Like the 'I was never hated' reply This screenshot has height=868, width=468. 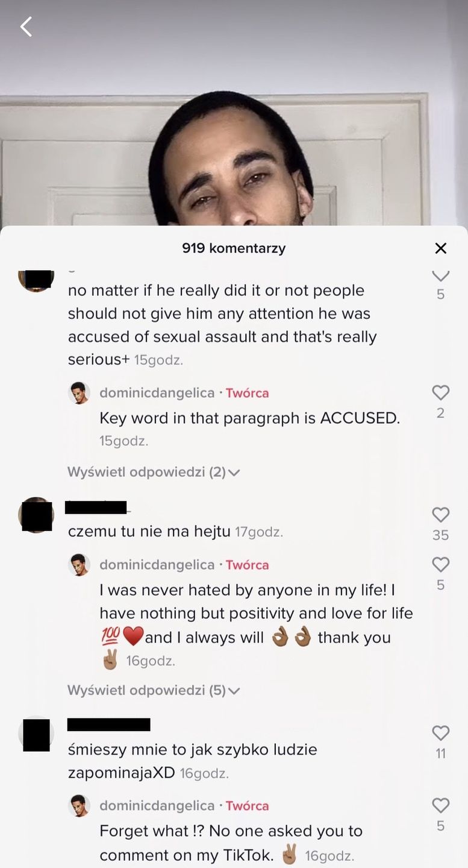point(441,565)
